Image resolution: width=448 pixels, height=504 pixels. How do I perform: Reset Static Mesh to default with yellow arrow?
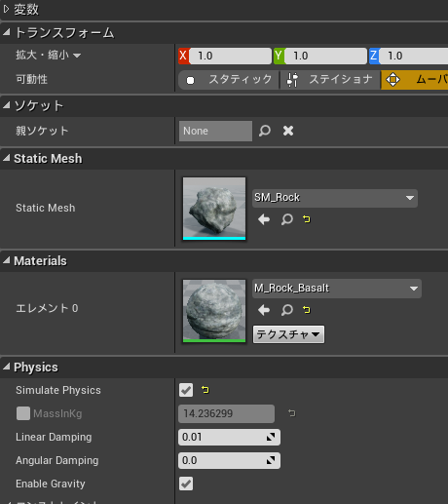pos(307,219)
